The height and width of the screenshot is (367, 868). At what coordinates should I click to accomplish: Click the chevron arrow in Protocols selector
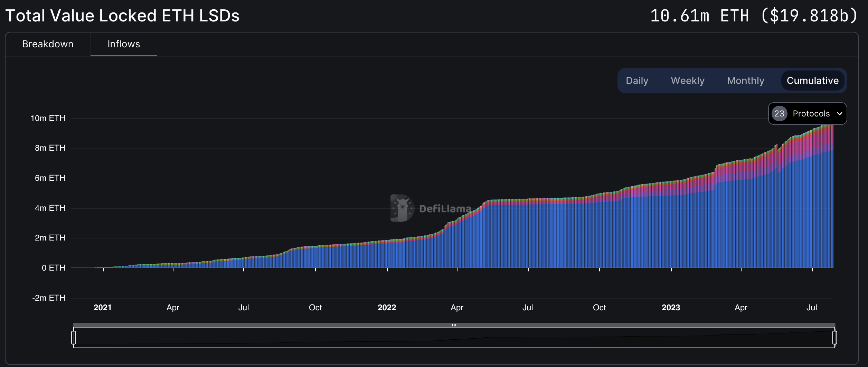pyautogui.click(x=839, y=114)
